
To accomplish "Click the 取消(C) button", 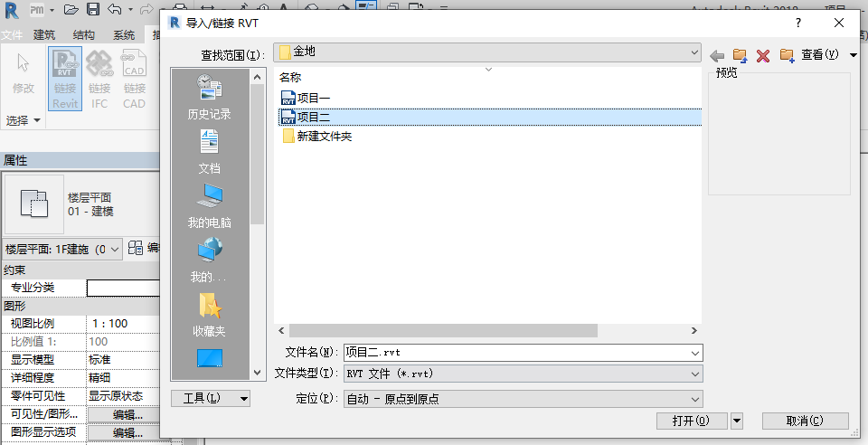I will tap(806, 421).
